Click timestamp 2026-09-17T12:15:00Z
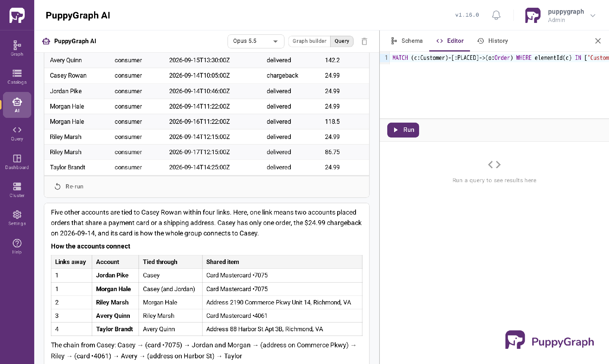 pos(199,152)
